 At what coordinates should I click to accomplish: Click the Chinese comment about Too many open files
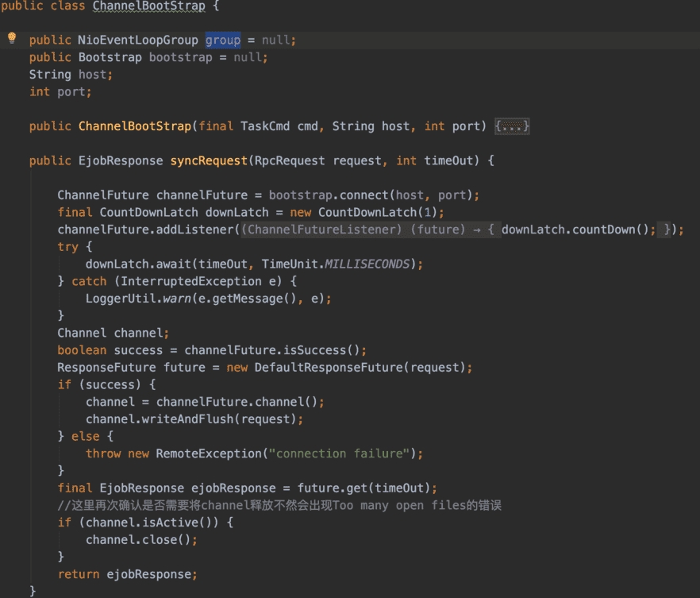(279, 505)
